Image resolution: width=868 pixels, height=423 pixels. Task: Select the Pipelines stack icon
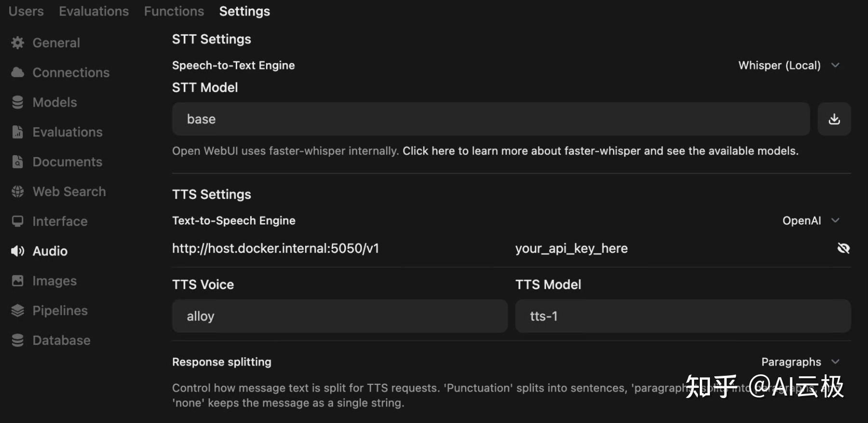[x=17, y=310]
